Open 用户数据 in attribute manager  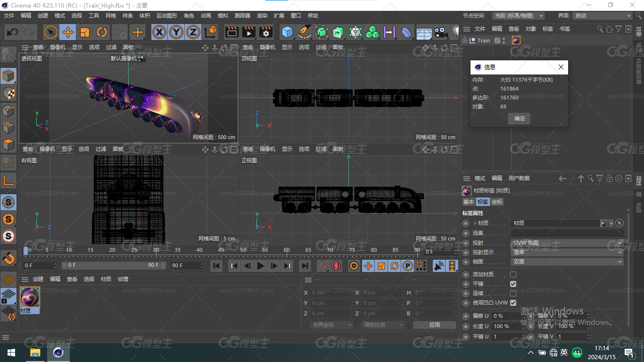(519, 178)
